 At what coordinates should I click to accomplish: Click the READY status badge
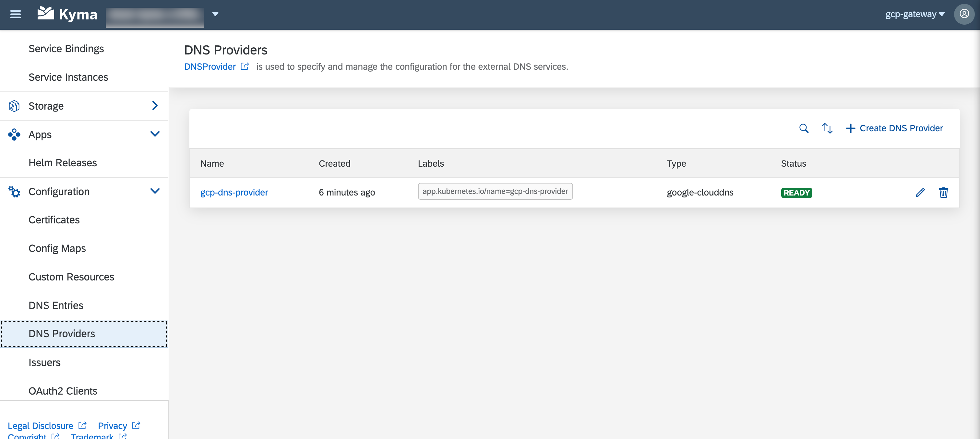[x=796, y=193]
